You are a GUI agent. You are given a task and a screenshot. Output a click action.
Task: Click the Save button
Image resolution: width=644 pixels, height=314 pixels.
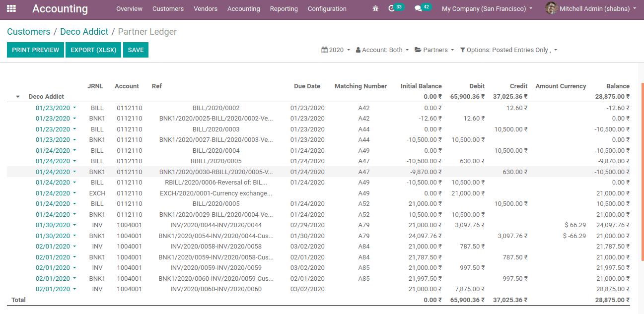(136, 50)
